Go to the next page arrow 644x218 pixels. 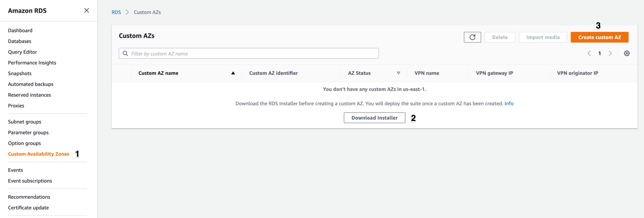tap(610, 53)
